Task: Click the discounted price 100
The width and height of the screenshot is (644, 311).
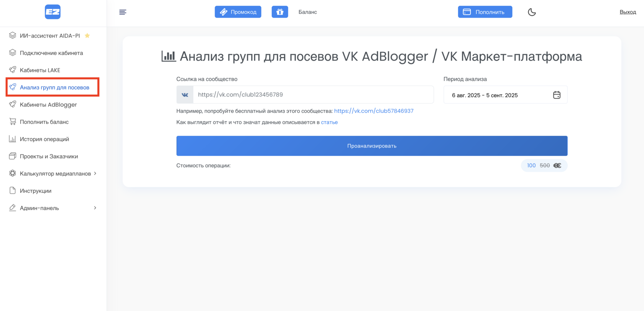Action: click(x=531, y=166)
